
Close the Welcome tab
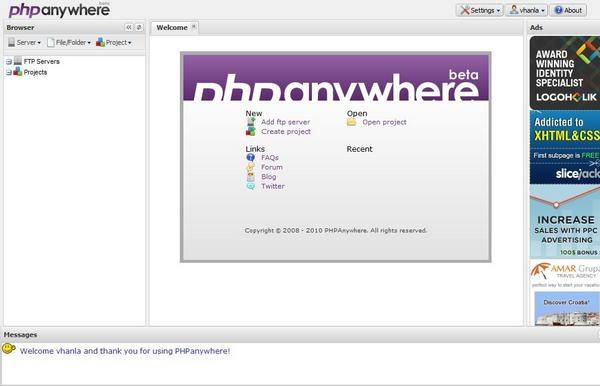click(x=194, y=26)
